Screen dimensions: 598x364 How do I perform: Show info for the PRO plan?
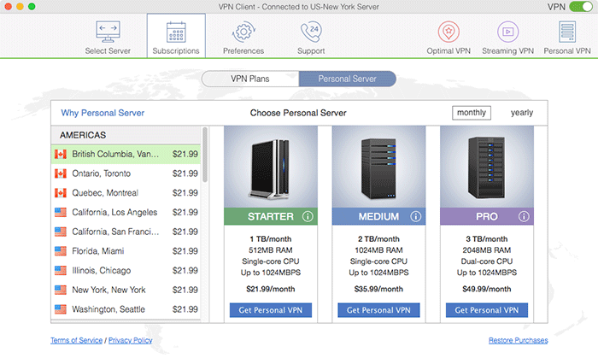(x=524, y=216)
